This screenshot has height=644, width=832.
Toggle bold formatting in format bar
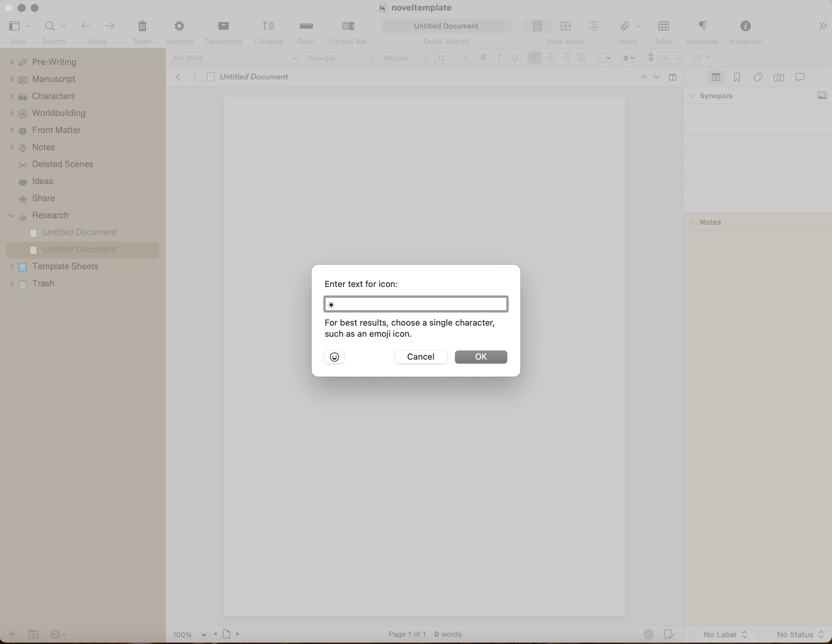tap(483, 58)
